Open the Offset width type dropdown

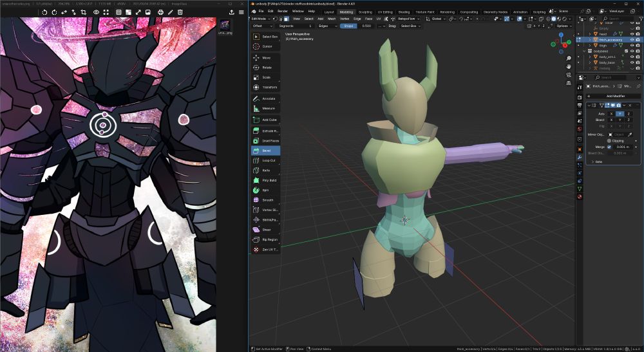(x=262, y=26)
